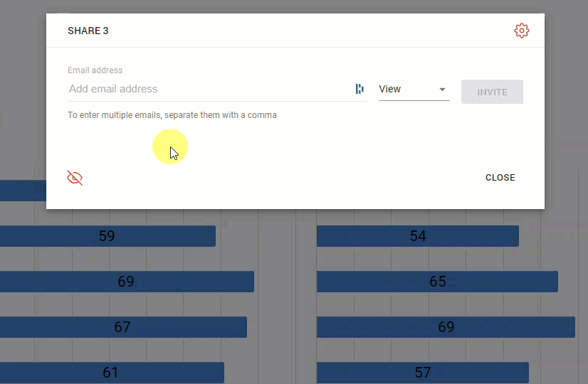Click CLOSE to dismiss the share dialog
This screenshot has width=588, height=384.
click(500, 178)
